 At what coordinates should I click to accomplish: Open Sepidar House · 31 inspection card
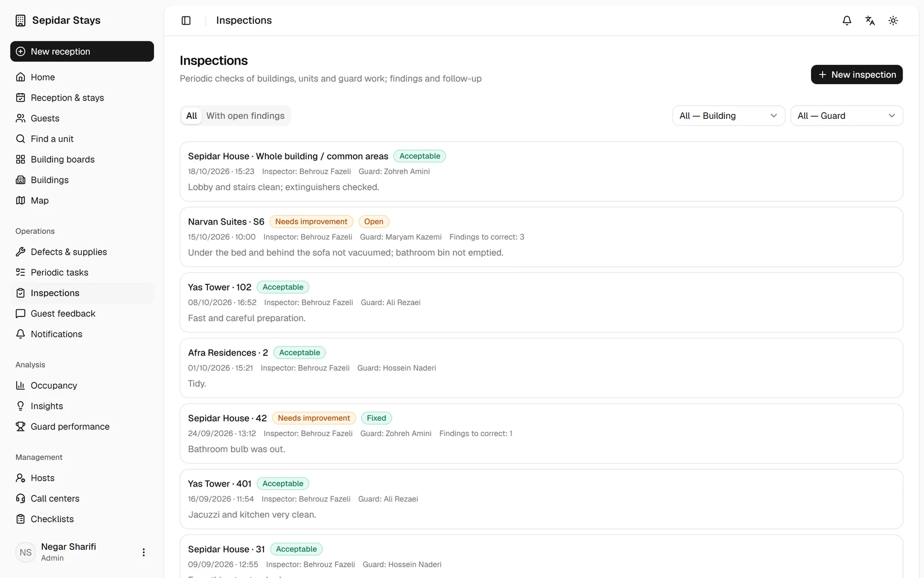click(x=541, y=557)
